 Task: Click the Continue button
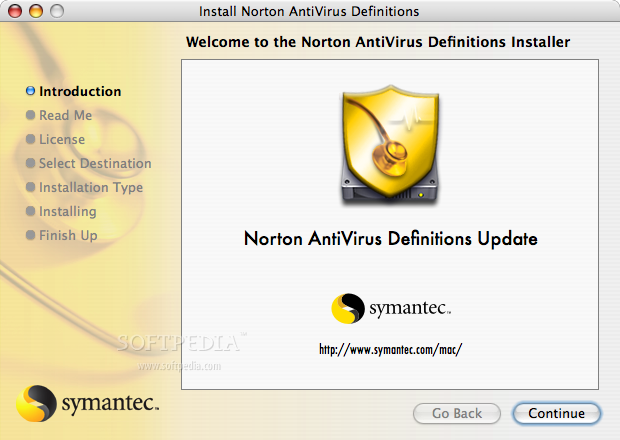[x=556, y=413]
